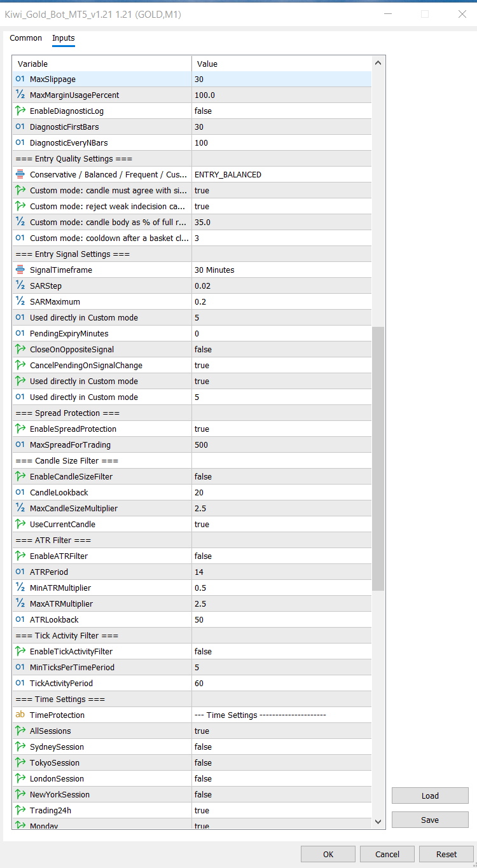Viewport: 477px width, 868px height.
Task: Toggle EnableTickActivityFilter false value
Action: tap(282, 651)
